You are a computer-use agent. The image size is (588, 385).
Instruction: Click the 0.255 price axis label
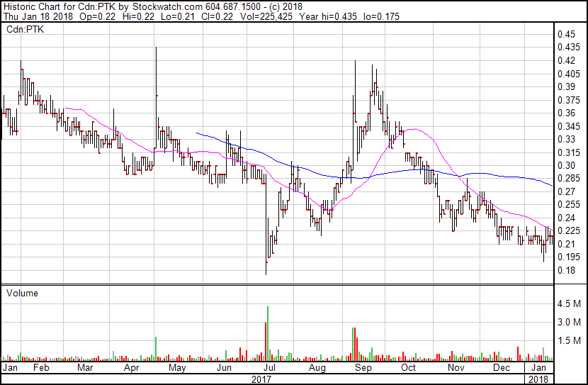tap(568, 204)
